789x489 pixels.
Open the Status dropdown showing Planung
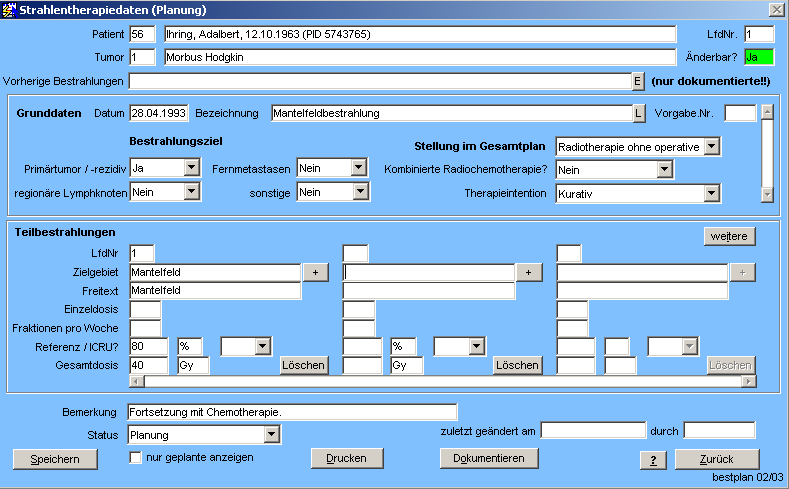point(271,435)
